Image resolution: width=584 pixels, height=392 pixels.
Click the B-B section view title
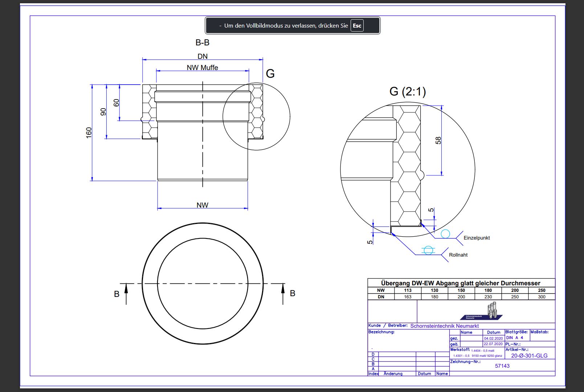(202, 42)
